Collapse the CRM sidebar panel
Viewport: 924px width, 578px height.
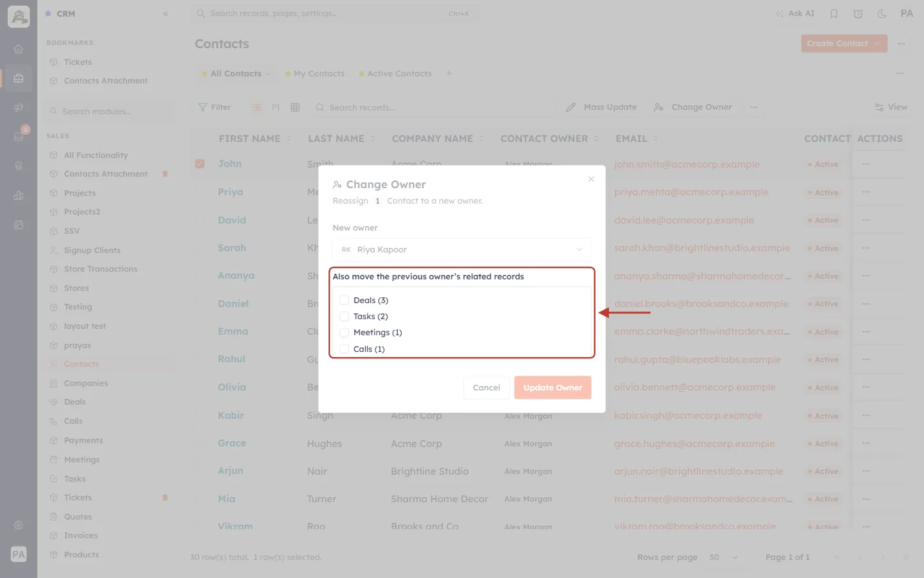point(166,13)
